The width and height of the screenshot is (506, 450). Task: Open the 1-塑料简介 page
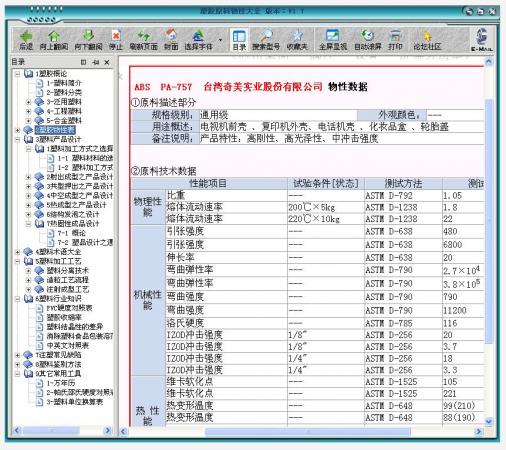pyautogui.click(x=64, y=83)
